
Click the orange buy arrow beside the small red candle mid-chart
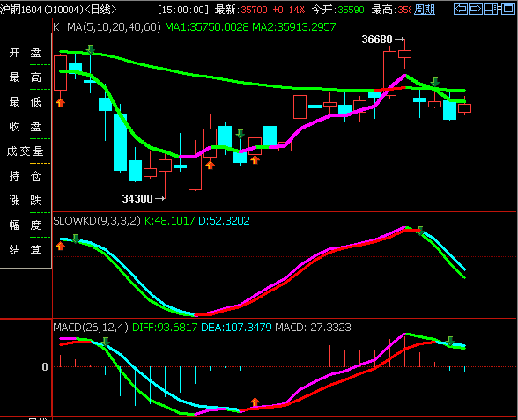255,160
